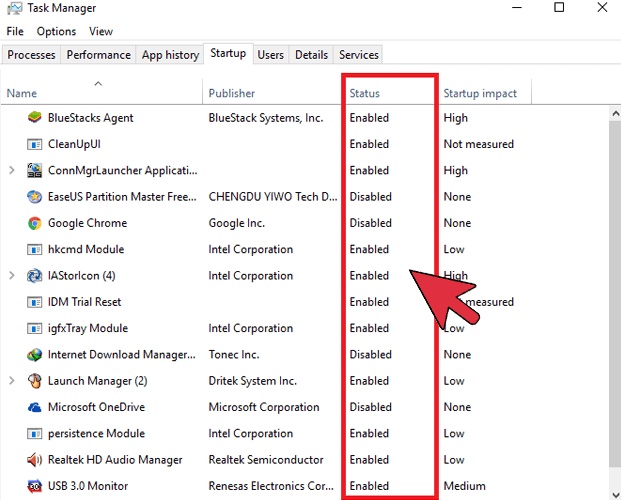Click the 'BlueStack Systems, Inc.' publisher cell
This screenshot has height=500, width=621.
point(266,118)
